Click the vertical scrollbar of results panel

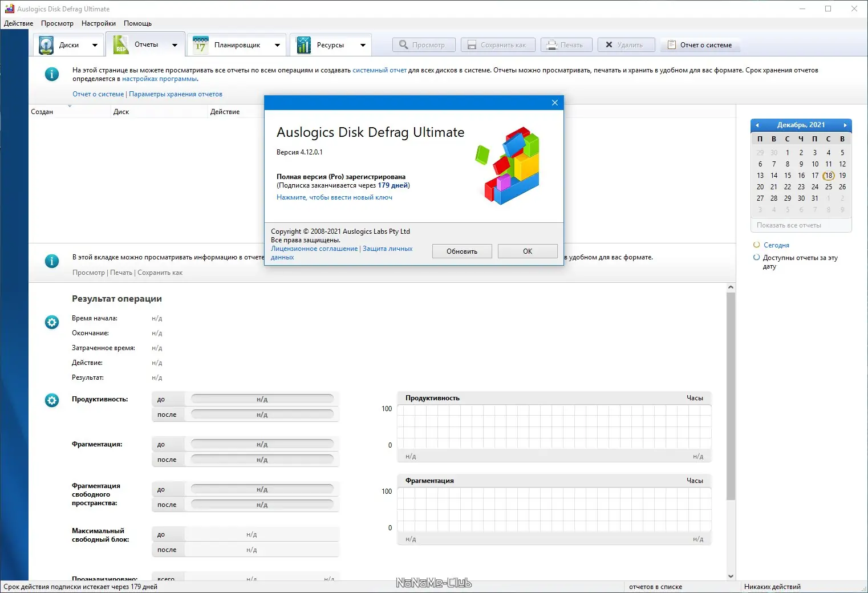pos(731,396)
